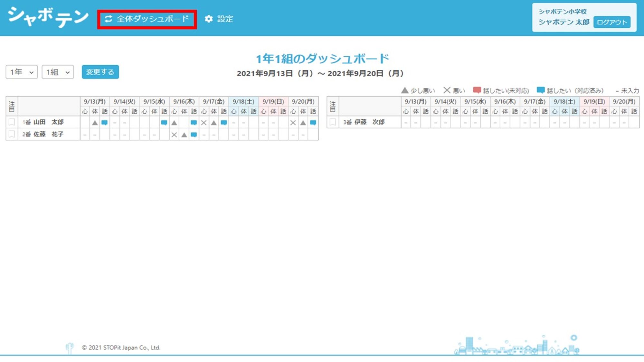Click user name シャボテン 太郎
This screenshot has width=644, height=362.
point(564,22)
